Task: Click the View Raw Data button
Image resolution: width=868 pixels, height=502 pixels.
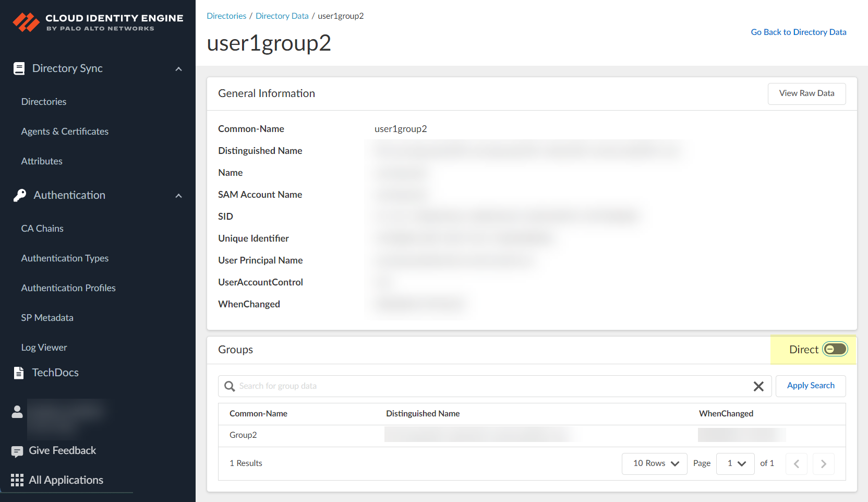Action: (x=806, y=93)
